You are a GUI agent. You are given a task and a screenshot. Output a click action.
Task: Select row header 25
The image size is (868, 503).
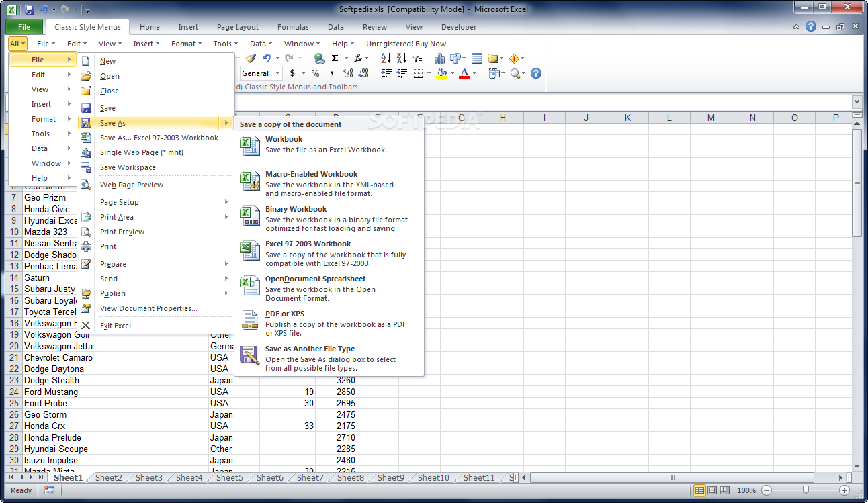click(x=14, y=403)
